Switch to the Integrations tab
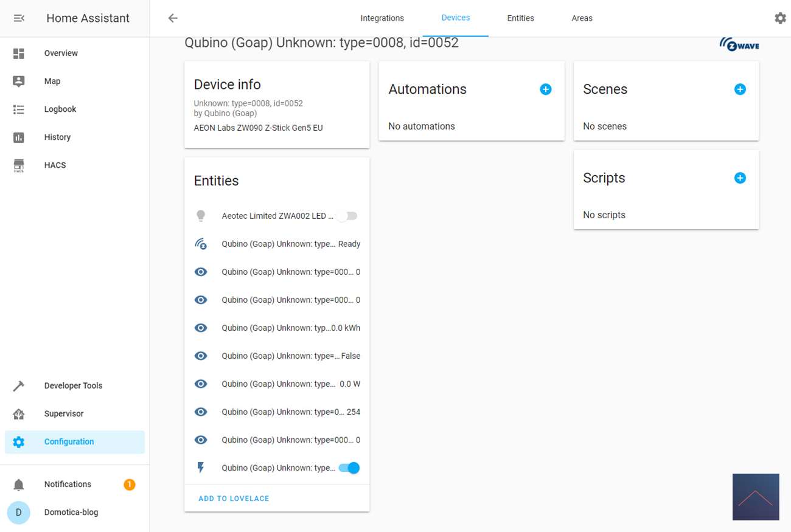This screenshot has height=532, width=791. (382, 18)
